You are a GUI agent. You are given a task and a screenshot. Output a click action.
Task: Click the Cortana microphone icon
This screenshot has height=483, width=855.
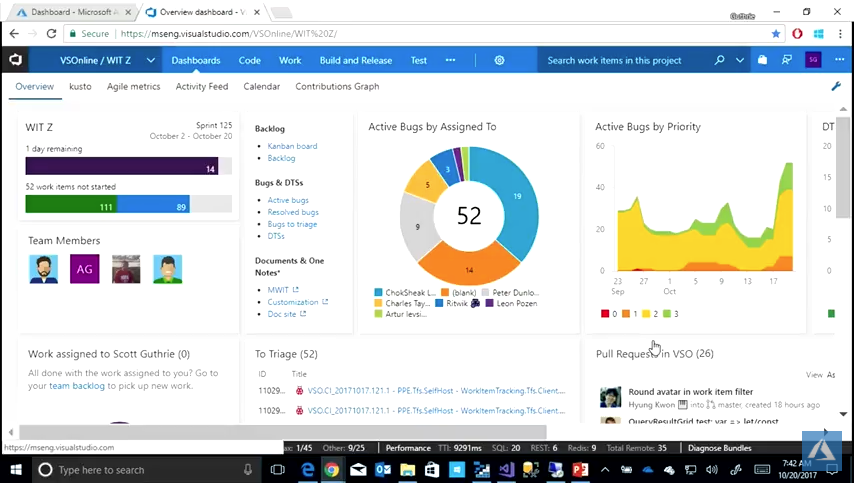248,469
